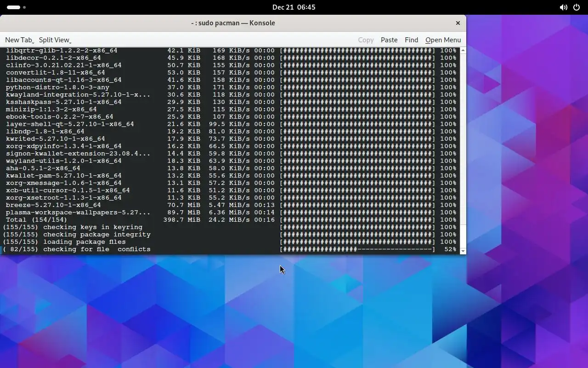Click the Total (154/154) summary line

[x=231, y=220]
